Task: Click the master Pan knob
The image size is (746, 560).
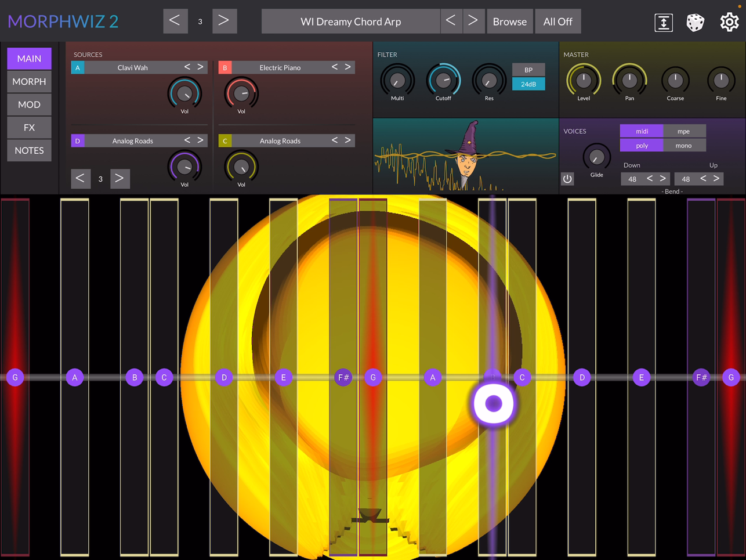Action: [629, 80]
